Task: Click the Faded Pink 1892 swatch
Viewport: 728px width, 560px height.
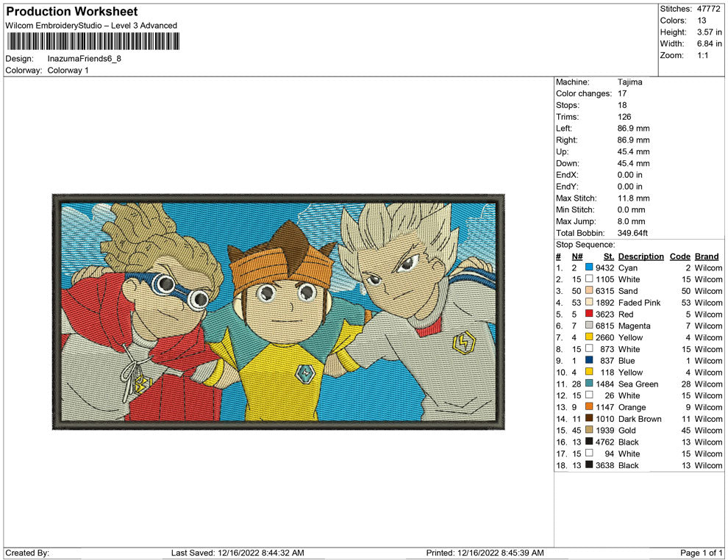Action: (x=589, y=303)
